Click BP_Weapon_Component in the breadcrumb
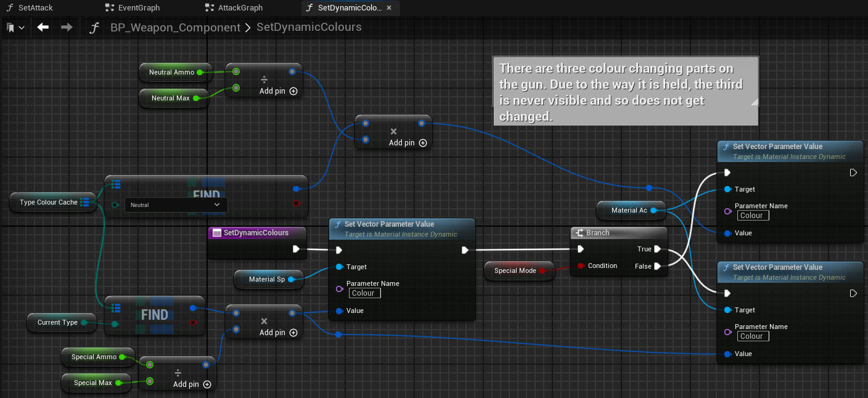This screenshot has height=398, width=868. (x=175, y=28)
